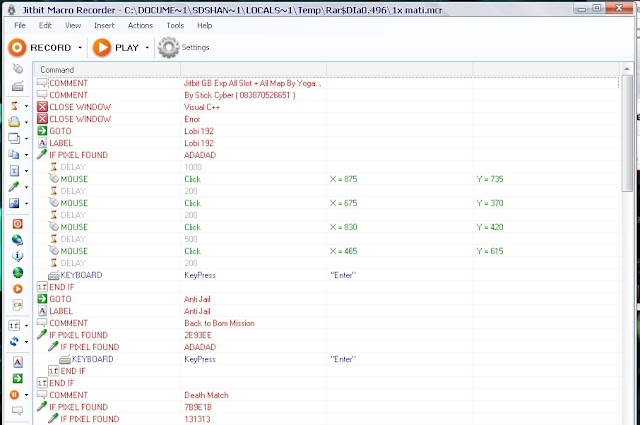The image size is (640, 425).
Task: Insert globe-with-arrow website icon from sidebar
Action: (x=18, y=240)
